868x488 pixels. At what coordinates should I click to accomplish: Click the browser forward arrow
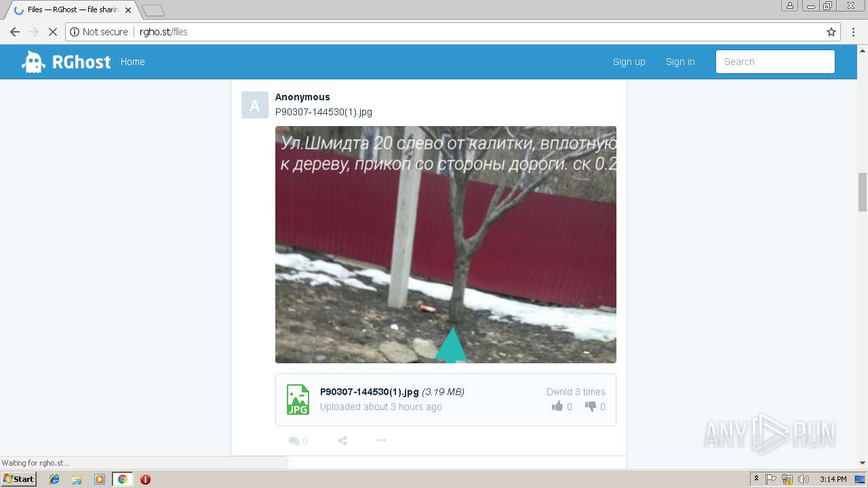[34, 32]
